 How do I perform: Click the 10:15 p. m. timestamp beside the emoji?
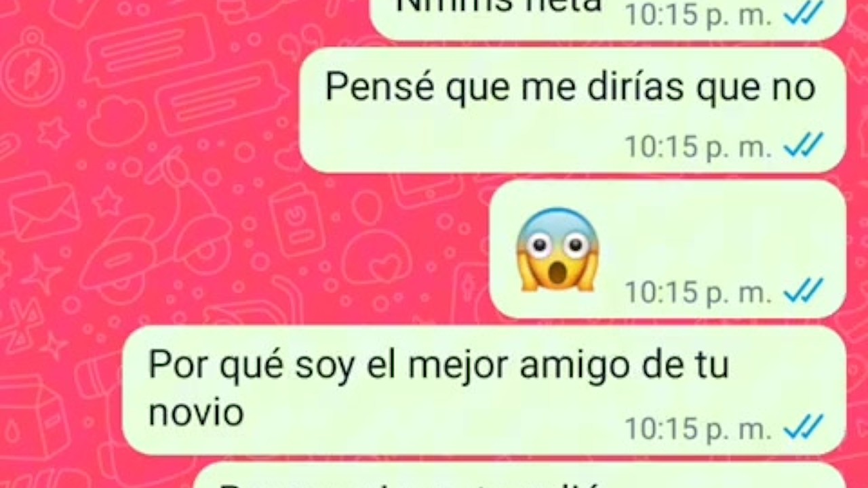click(698, 293)
